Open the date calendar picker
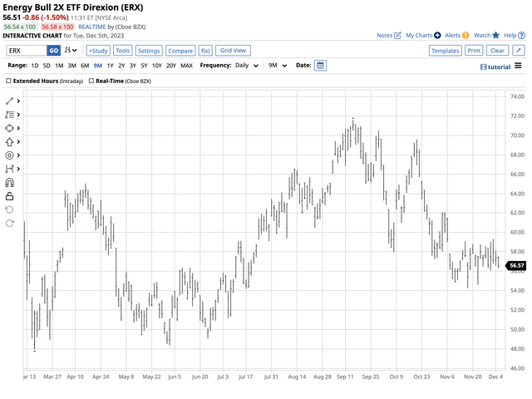 pyautogui.click(x=320, y=65)
